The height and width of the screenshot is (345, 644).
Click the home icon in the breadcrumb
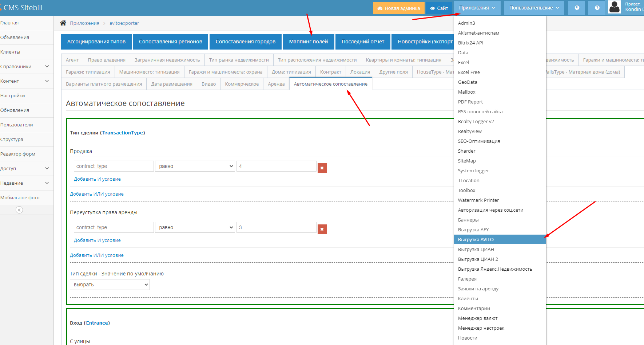pyautogui.click(x=63, y=23)
